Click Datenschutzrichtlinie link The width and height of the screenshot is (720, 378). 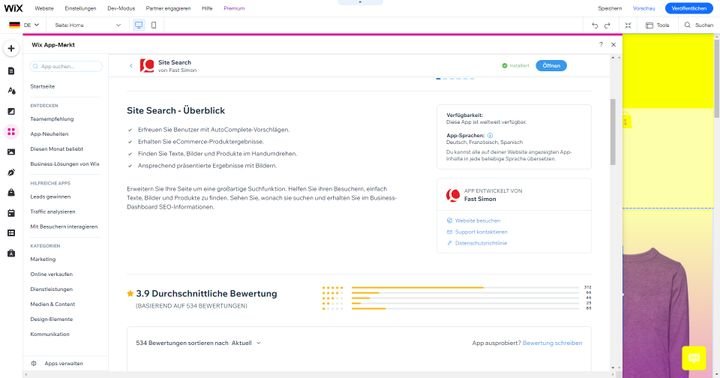pos(477,243)
